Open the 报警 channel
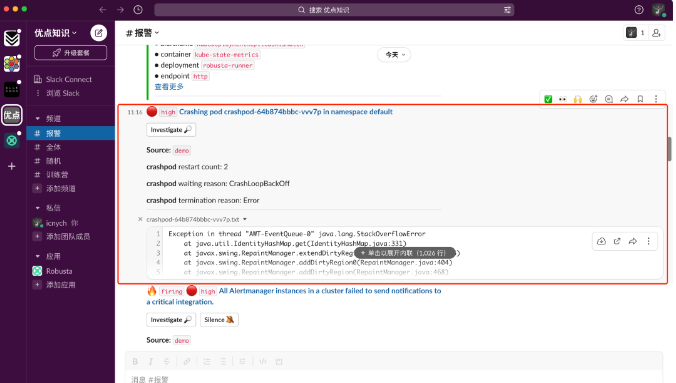Image resolution: width=676 pixels, height=383 pixels. [71, 133]
